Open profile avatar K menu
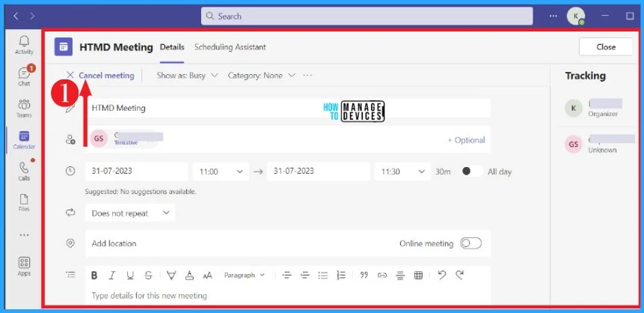The image size is (644, 313). click(x=576, y=16)
